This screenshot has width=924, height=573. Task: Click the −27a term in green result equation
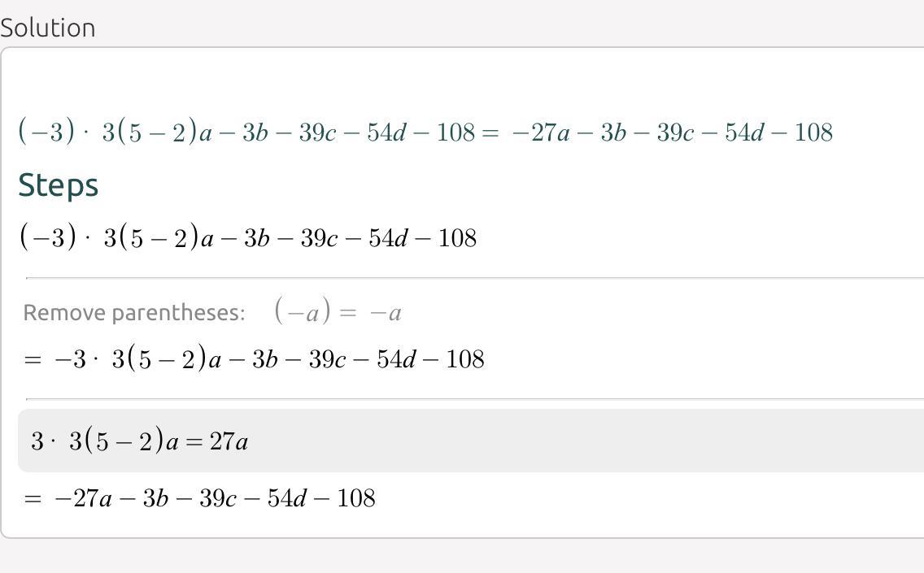[x=541, y=132]
